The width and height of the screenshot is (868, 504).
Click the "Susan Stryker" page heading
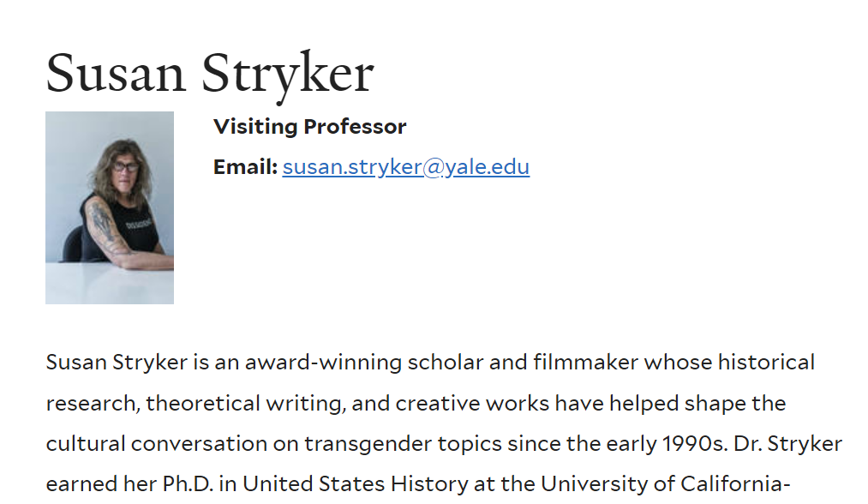point(209,73)
